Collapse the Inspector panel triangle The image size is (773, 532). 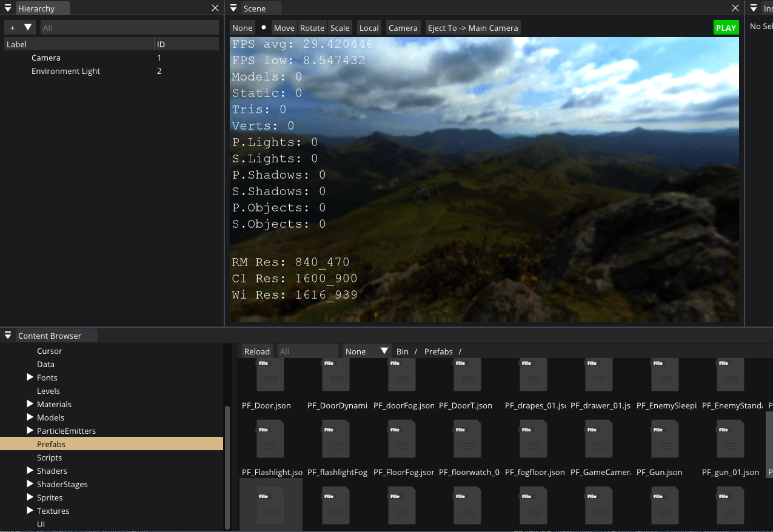tap(754, 8)
